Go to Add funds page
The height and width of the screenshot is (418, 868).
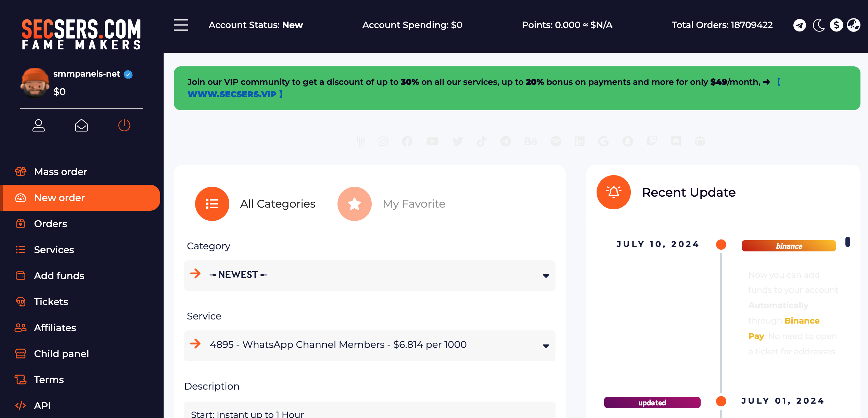[x=59, y=276]
